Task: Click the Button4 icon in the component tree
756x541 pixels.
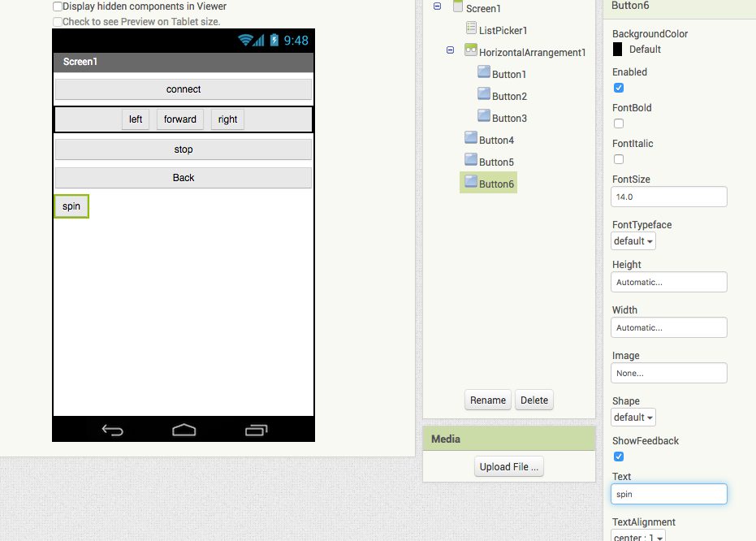Action: click(471, 138)
